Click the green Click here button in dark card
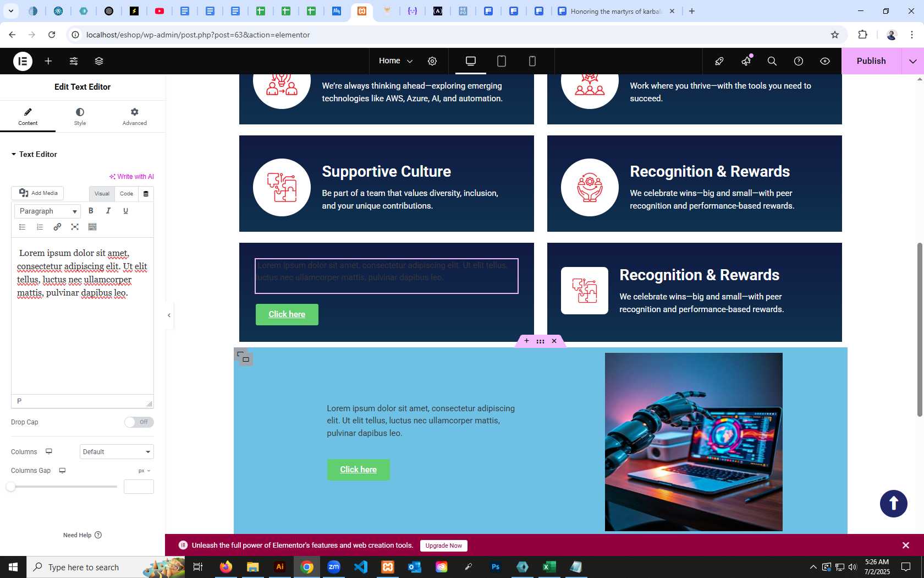The image size is (924, 578). (x=287, y=314)
